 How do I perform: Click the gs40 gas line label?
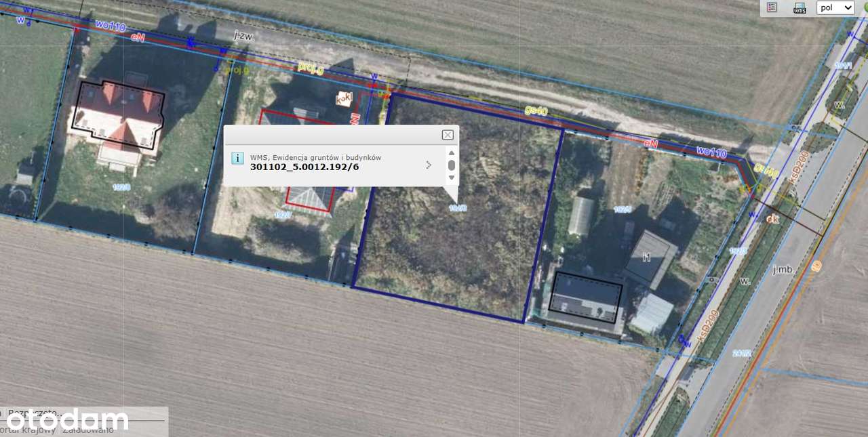(536, 110)
